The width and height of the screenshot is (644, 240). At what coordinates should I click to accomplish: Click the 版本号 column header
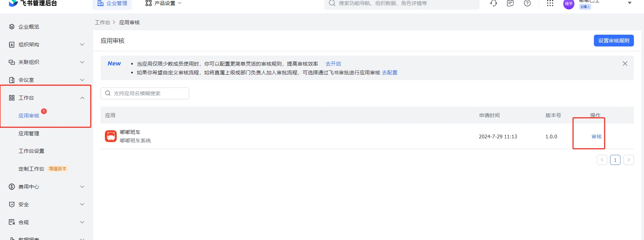553,115
